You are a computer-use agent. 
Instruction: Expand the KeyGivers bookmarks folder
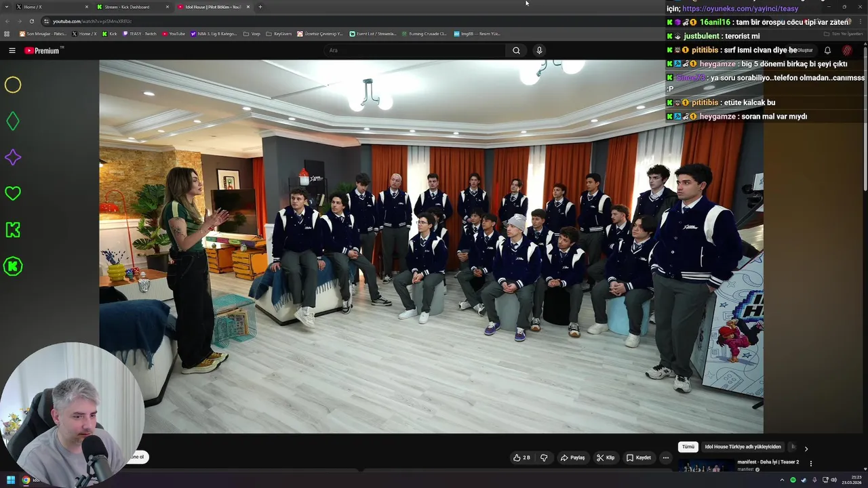pos(279,33)
